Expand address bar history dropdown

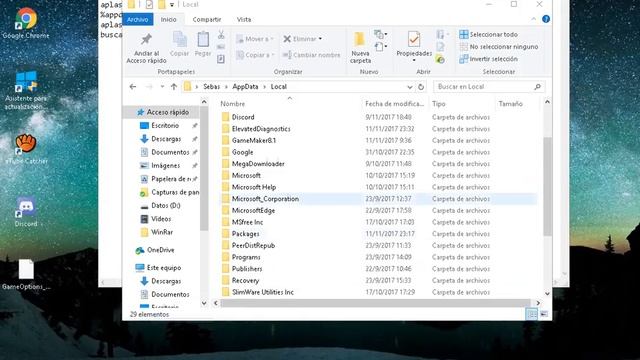click(409, 87)
